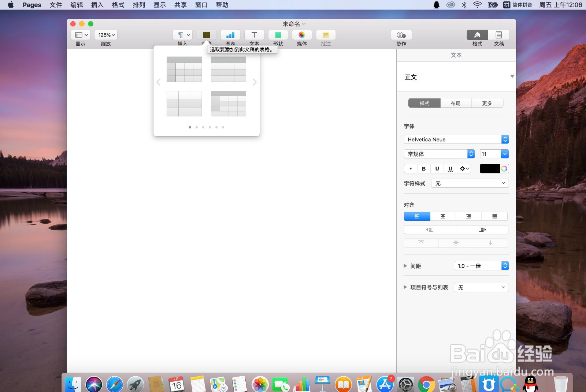Align text left
This screenshot has width=586, height=392.
(x=417, y=216)
